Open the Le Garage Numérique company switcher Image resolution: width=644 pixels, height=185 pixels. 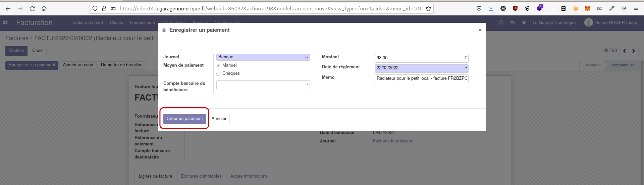pyautogui.click(x=554, y=22)
